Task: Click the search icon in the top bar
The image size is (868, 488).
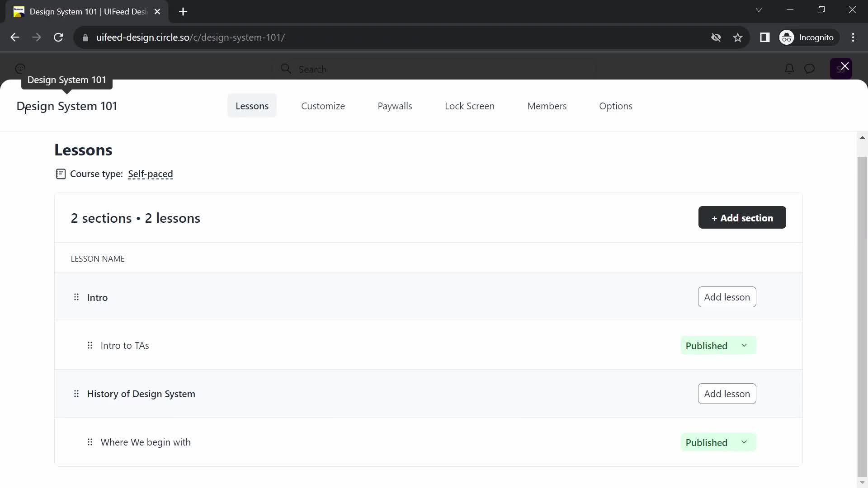Action: point(286,69)
